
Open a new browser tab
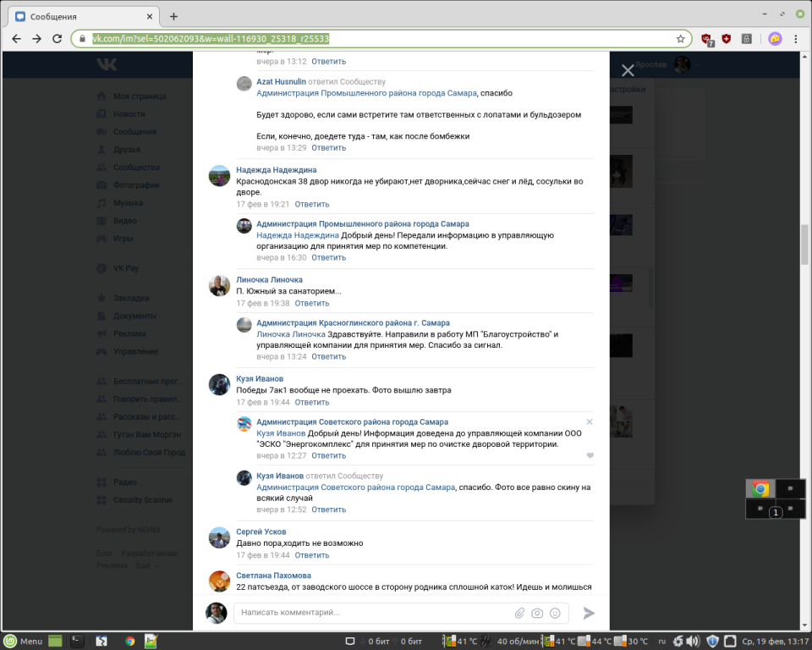pos(173,16)
